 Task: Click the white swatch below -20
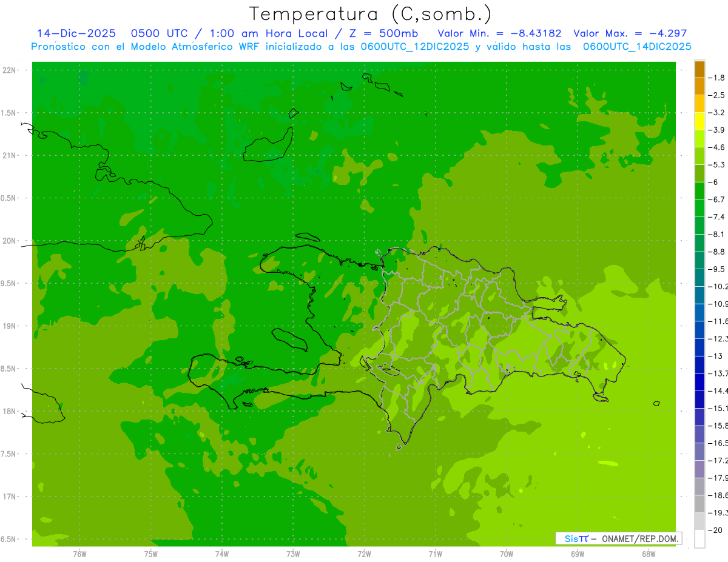point(699,539)
